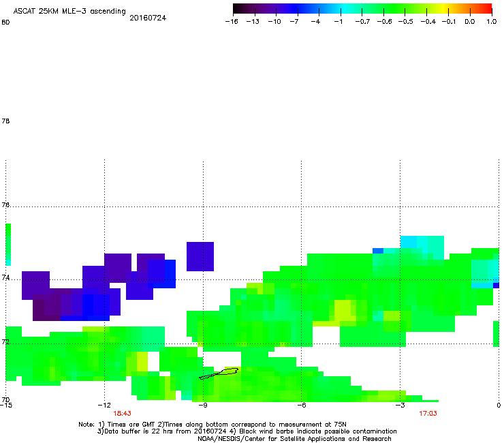Viewport: 504px width, 443px height.
Task: Click the longitude label -3
Action: (x=400, y=405)
